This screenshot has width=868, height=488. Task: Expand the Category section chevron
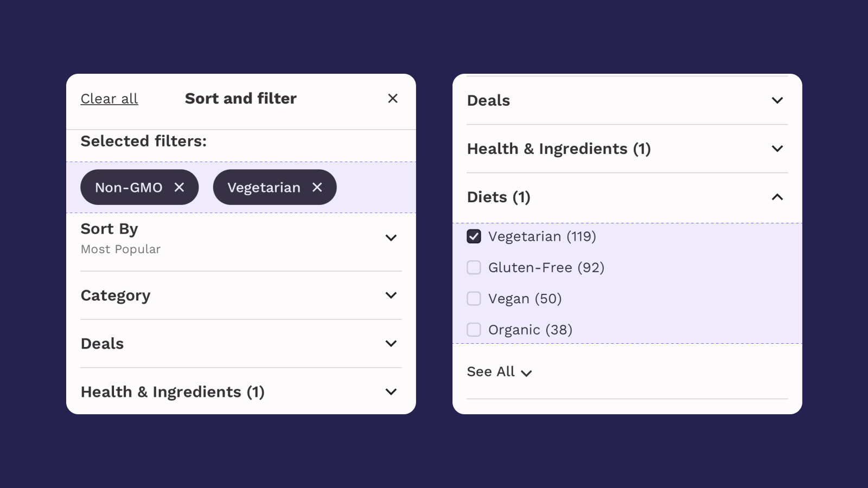(x=391, y=295)
